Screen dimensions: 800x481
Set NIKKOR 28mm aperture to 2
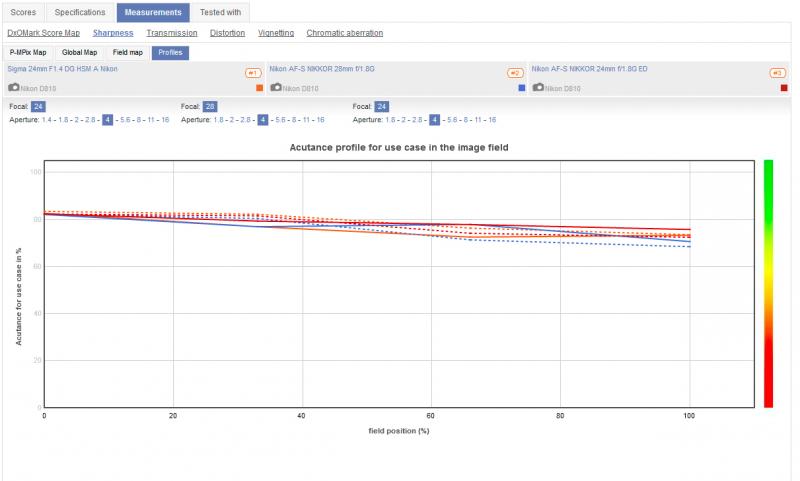(x=232, y=120)
